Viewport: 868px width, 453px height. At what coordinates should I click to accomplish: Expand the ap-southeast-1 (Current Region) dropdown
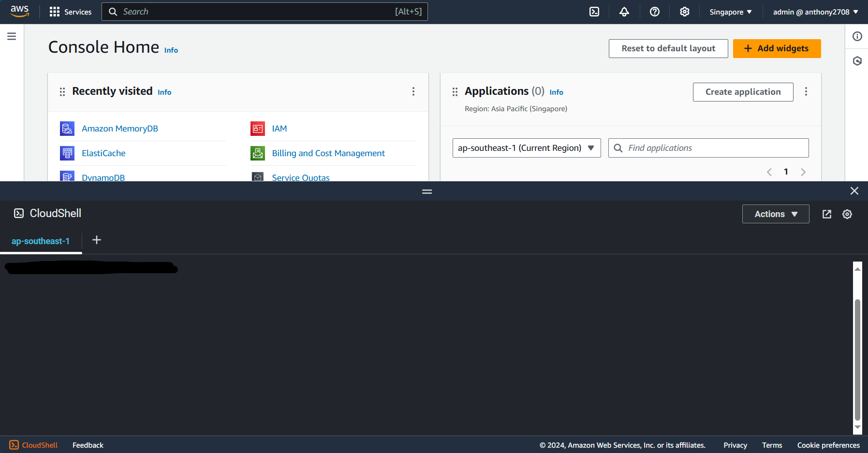click(x=527, y=148)
